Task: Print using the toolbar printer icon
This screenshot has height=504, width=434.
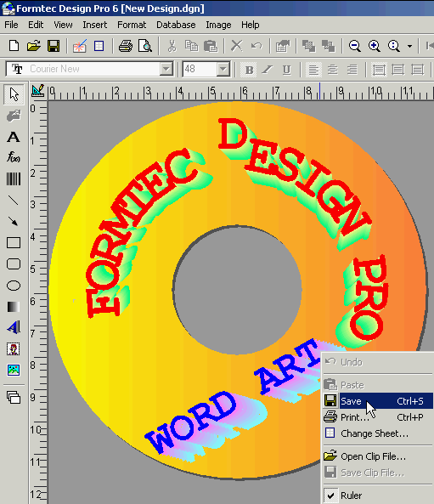Action: point(126,46)
